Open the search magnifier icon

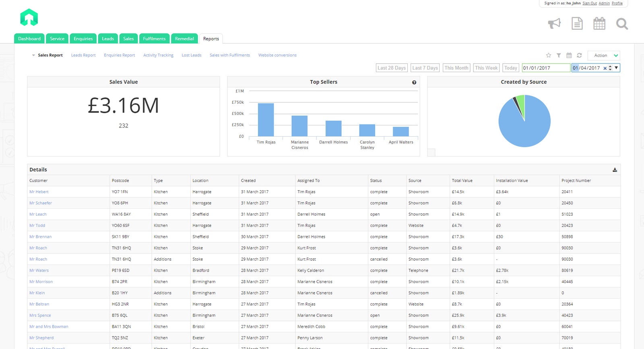(x=622, y=24)
